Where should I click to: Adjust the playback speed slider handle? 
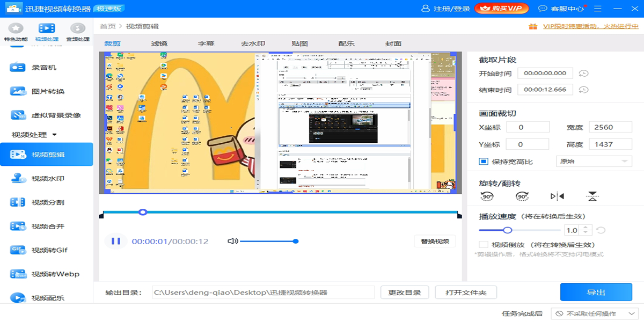pyautogui.click(x=507, y=230)
